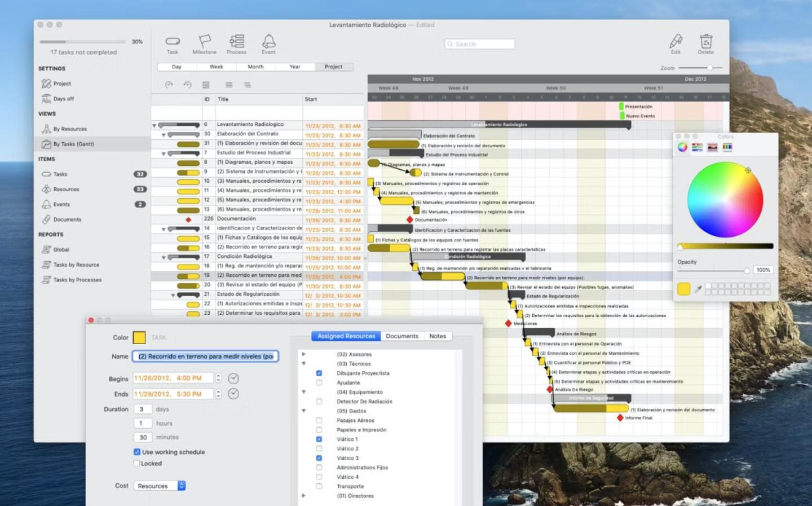Viewport: 812px width, 506px height.
Task: Click the Search field
Action: point(480,44)
